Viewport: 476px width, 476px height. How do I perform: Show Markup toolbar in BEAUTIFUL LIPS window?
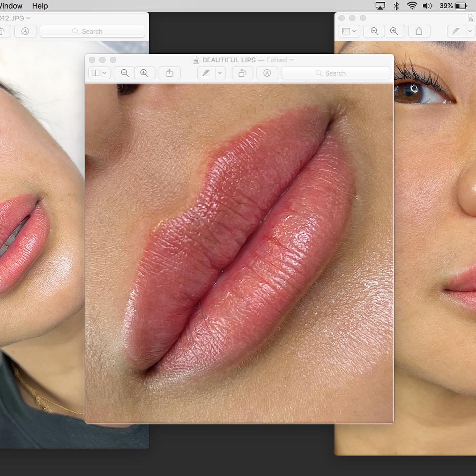267,73
